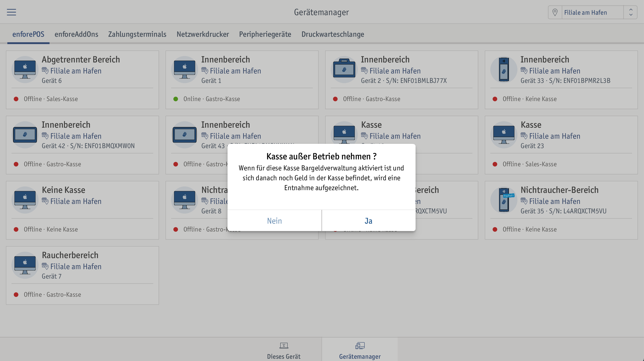Click the briefcase device icon for Gerät 2
Viewport: 644px width, 361px height.
(344, 69)
